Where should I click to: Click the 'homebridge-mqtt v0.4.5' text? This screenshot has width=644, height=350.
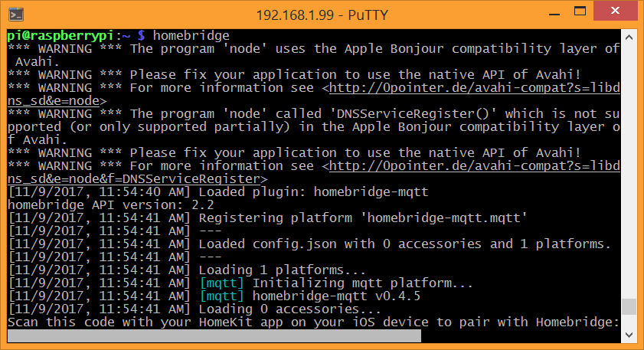336,296
